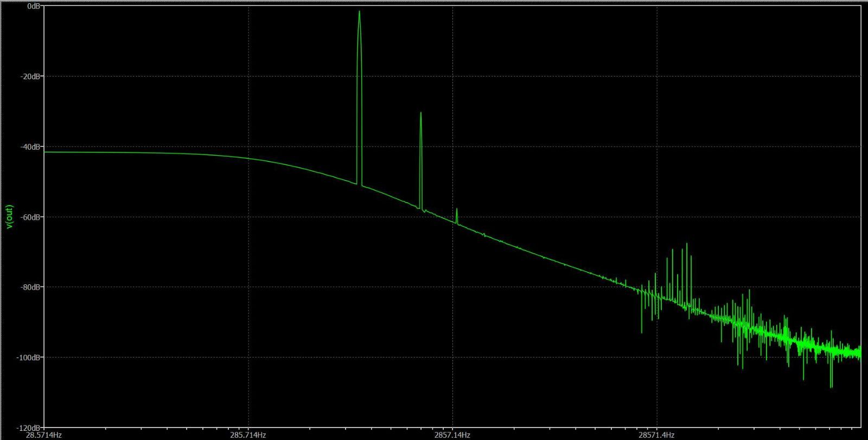The width and height of the screenshot is (868, 440).
Task: Click the -100dB axis label
Action: [28, 357]
